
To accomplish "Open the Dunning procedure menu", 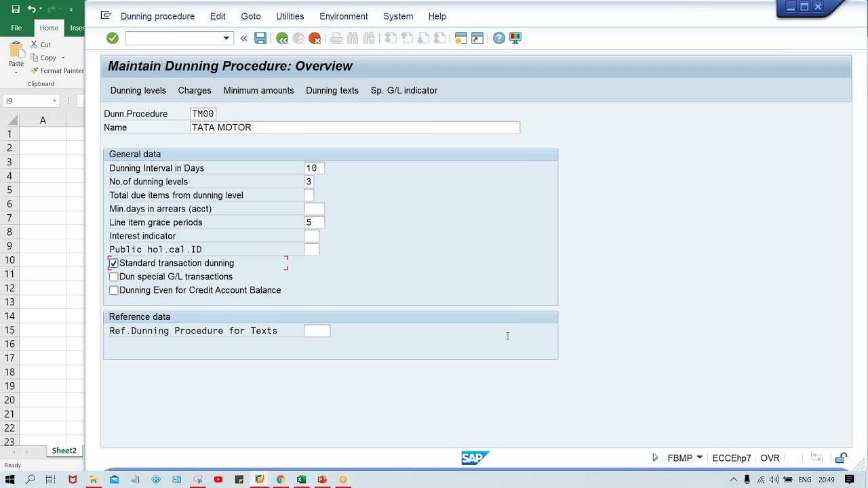I will click(x=157, y=16).
